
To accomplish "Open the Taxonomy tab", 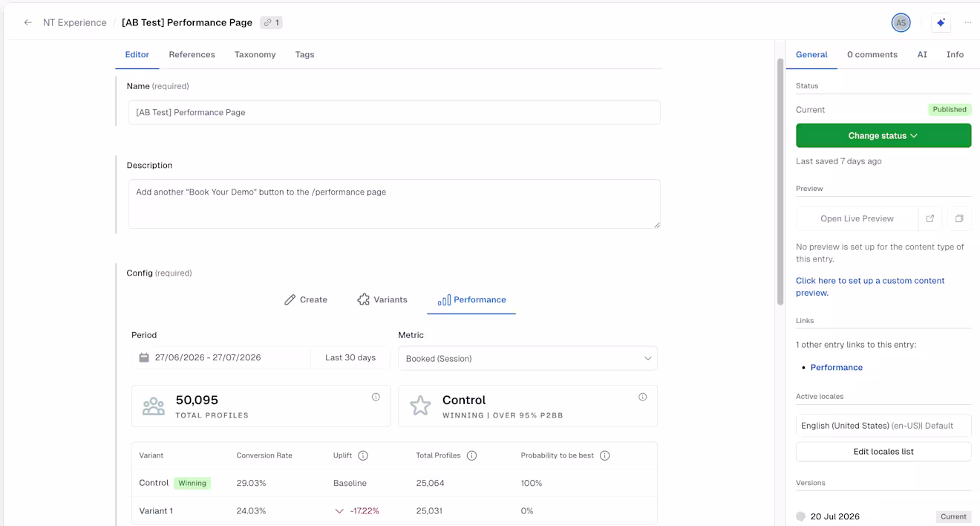I will tap(255, 54).
